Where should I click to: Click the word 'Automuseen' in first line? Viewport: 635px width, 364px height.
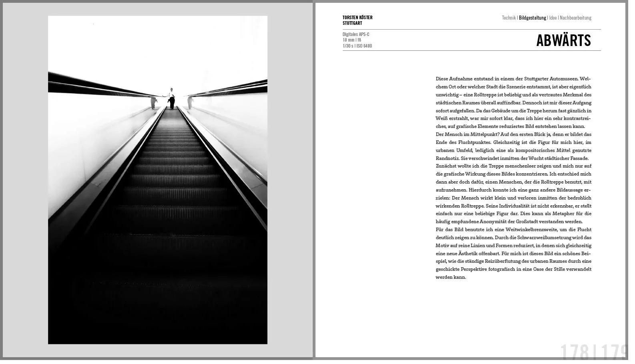[x=563, y=79]
